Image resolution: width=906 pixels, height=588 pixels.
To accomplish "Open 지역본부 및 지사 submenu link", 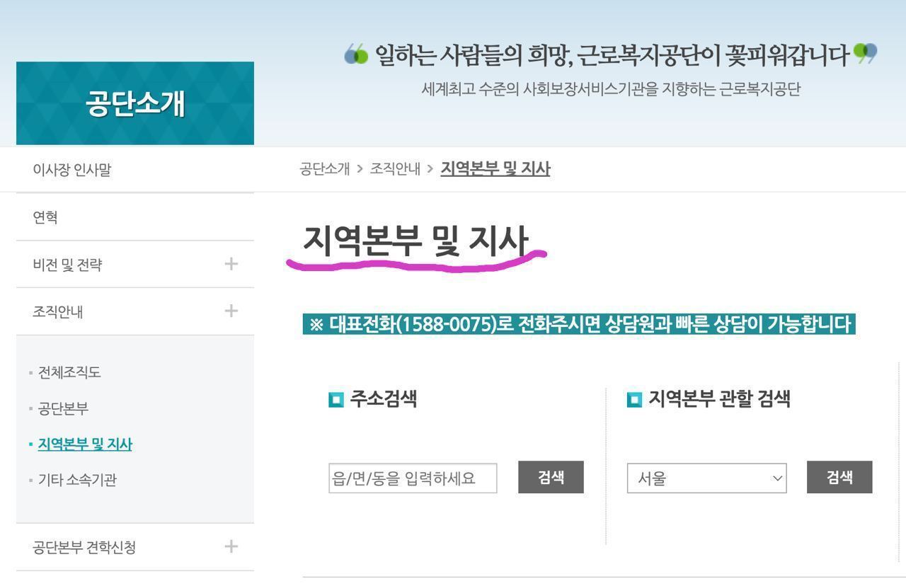I will point(85,444).
